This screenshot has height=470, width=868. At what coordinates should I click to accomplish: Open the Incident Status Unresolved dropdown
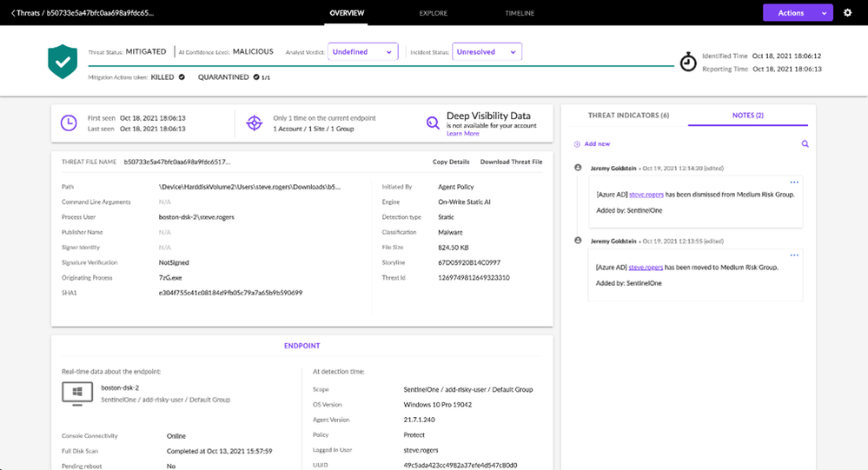tap(487, 51)
